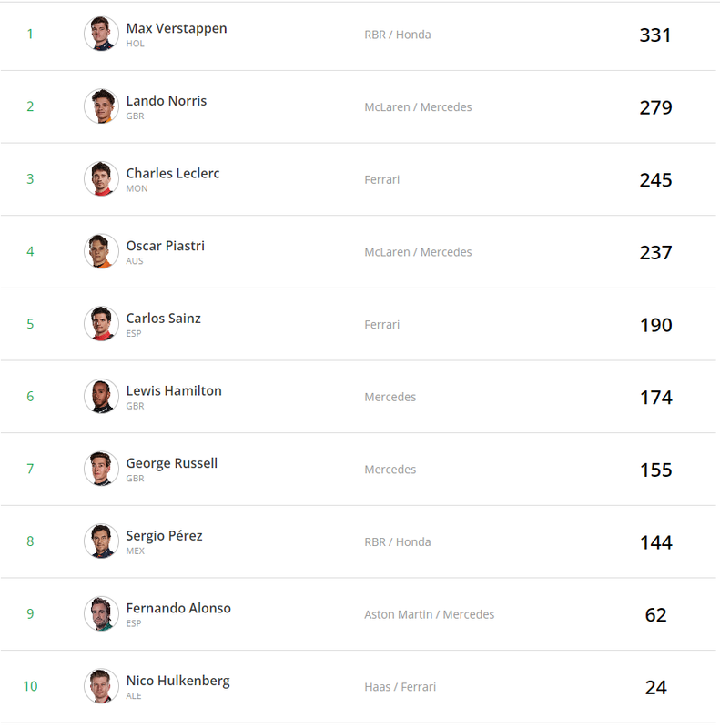Select position number 10 in standings

tap(30, 686)
